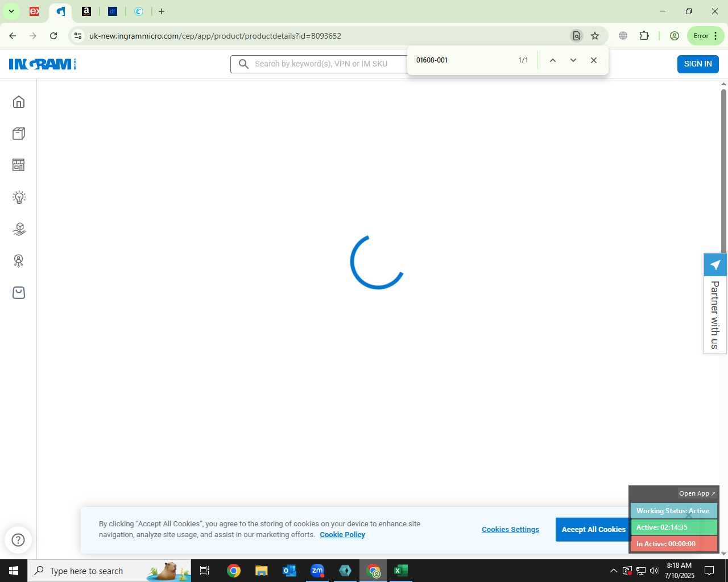The height and width of the screenshot is (582, 728).
Task: Click the Partner with us side tab
Action: point(715,314)
